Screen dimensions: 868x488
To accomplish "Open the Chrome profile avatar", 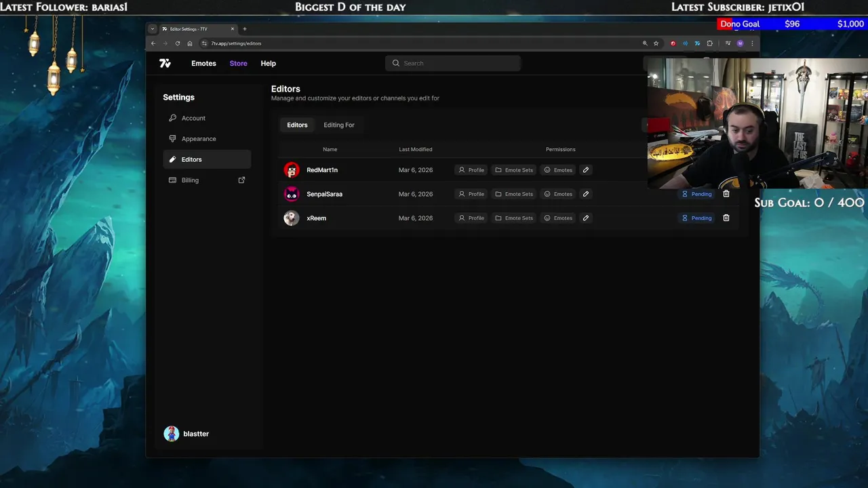I will (740, 43).
